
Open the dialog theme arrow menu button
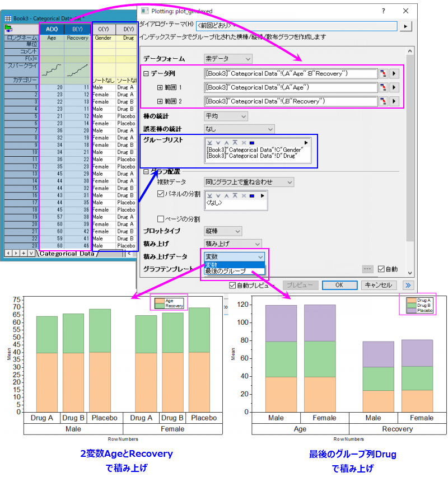coord(405,26)
